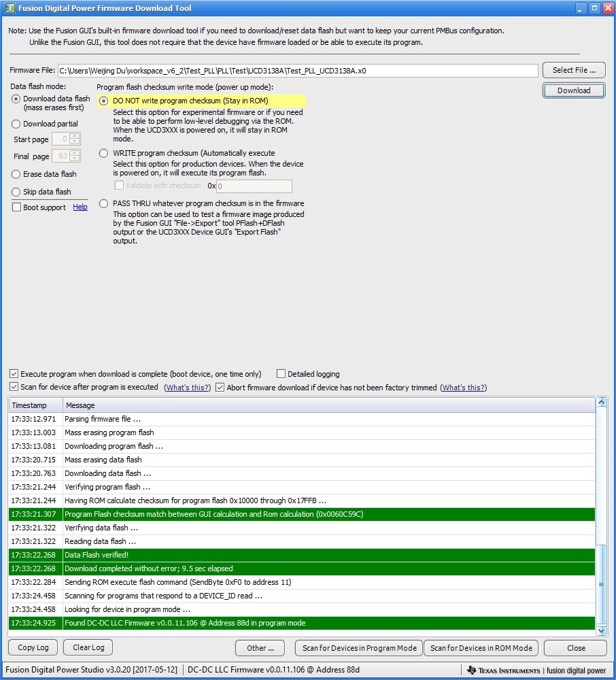Click the log scrollbar thumb

tap(601, 585)
